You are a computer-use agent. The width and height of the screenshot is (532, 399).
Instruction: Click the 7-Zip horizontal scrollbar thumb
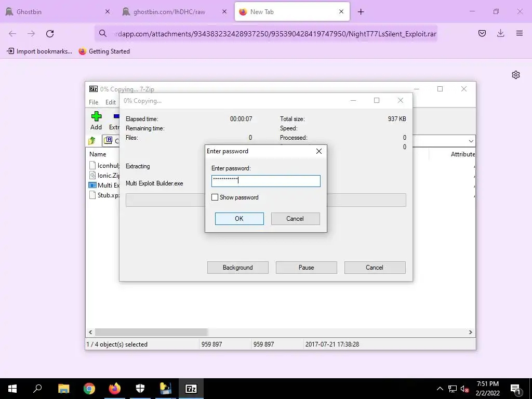151,332
